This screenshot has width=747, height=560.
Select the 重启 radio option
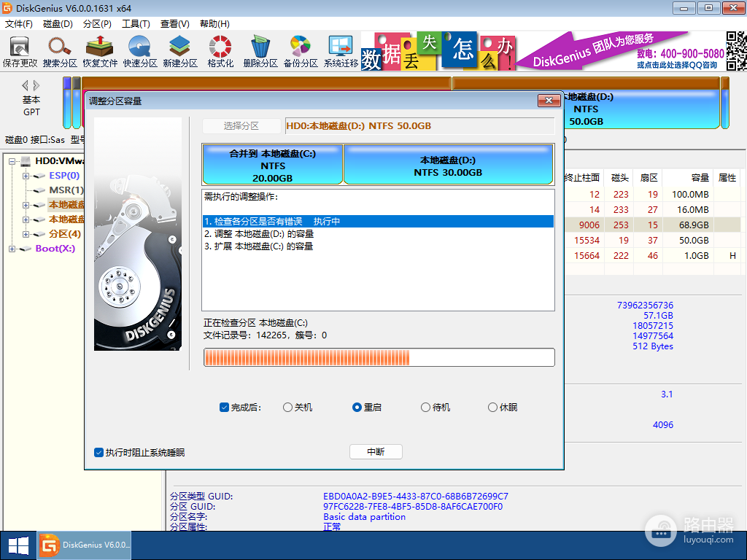(356, 407)
